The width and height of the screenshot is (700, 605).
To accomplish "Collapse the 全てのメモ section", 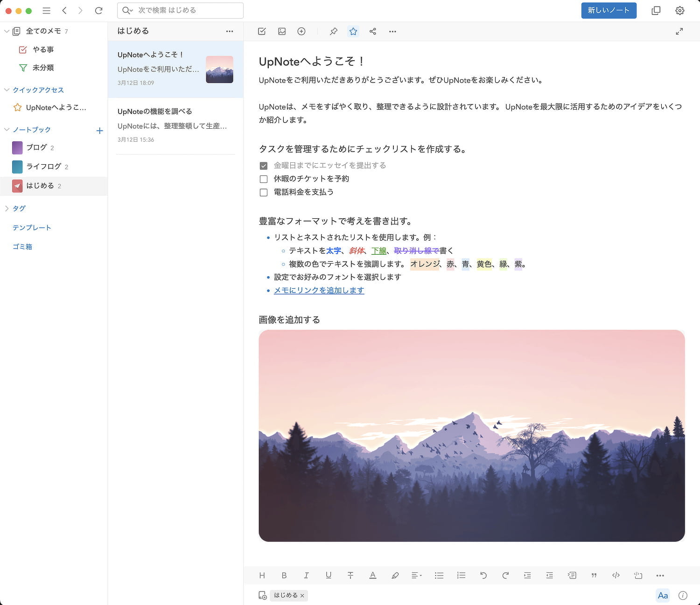I will [x=7, y=31].
